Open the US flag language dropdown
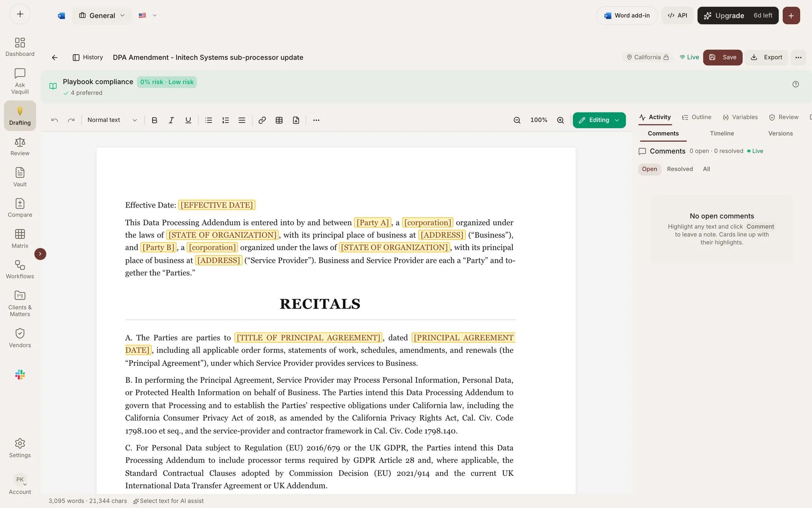The height and width of the screenshot is (508, 812). point(148,16)
